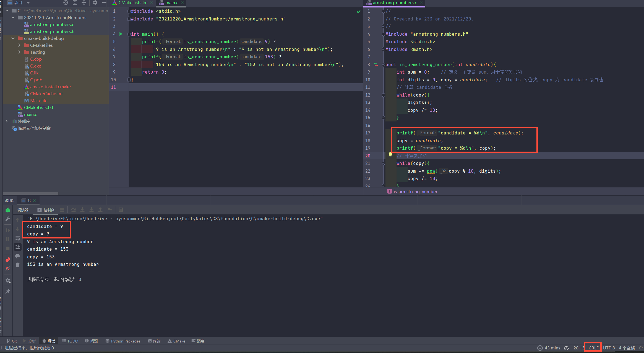The image size is (644, 353).
Task: Click the green run arrow beside main()
Action: tap(121, 34)
